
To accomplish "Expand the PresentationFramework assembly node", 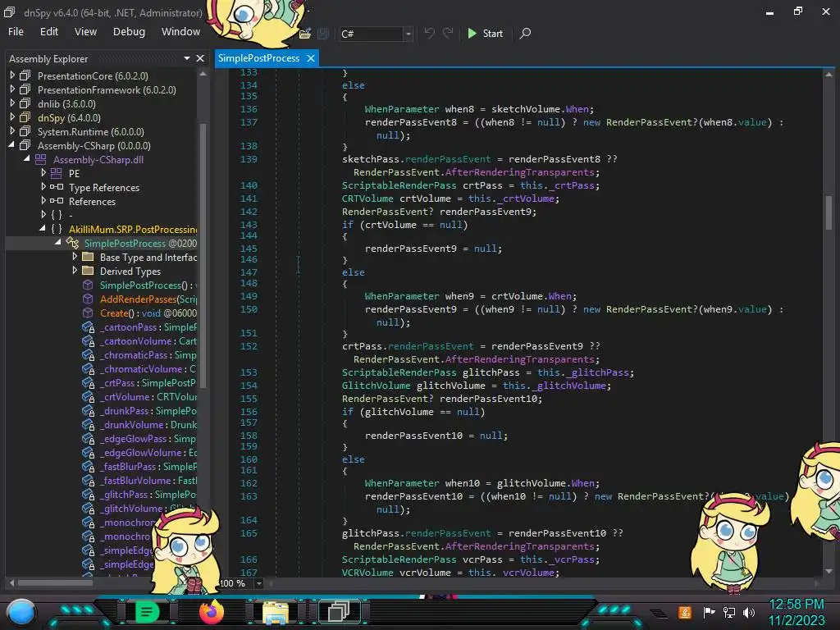I will point(12,89).
